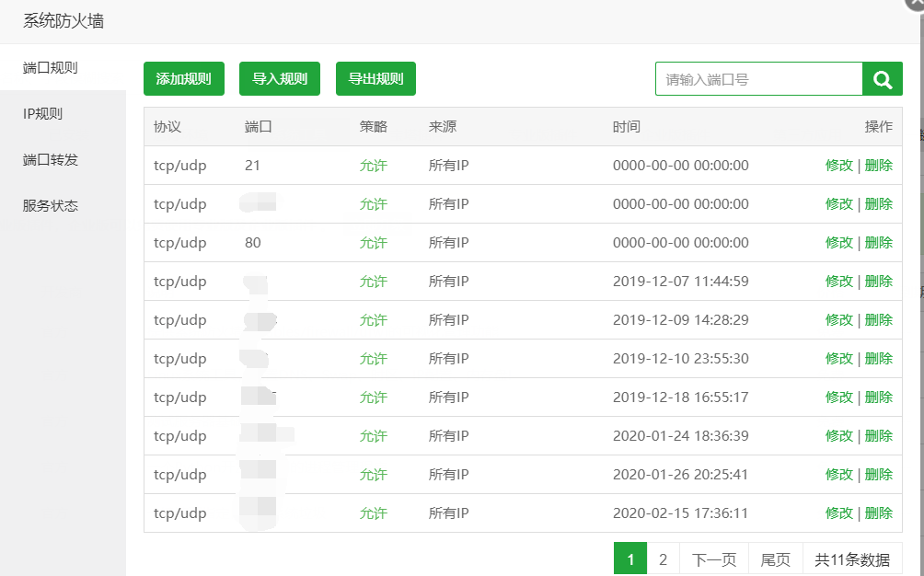Click port value 21 in the table
The height and width of the screenshot is (576, 924).
tap(252, 166)
